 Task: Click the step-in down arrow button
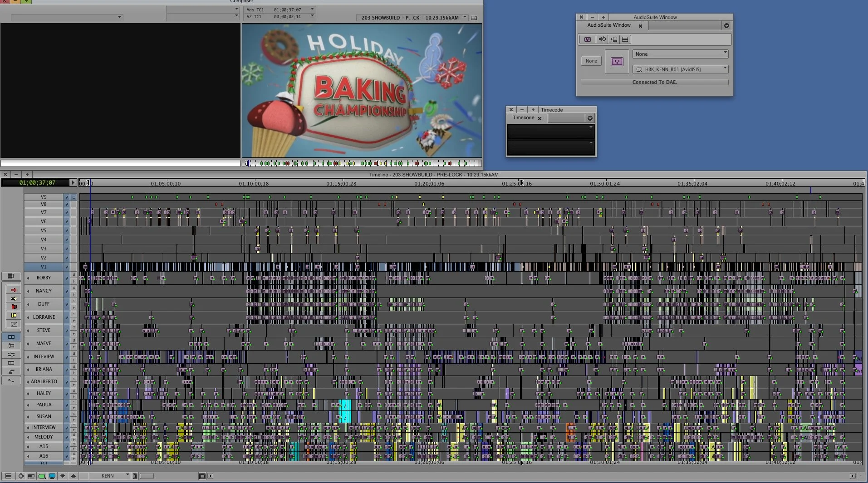[x=63, y=476]
